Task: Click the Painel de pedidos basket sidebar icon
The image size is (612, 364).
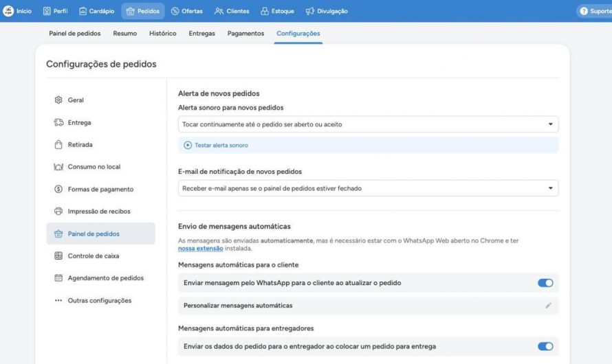Action: tap(58, 234)
